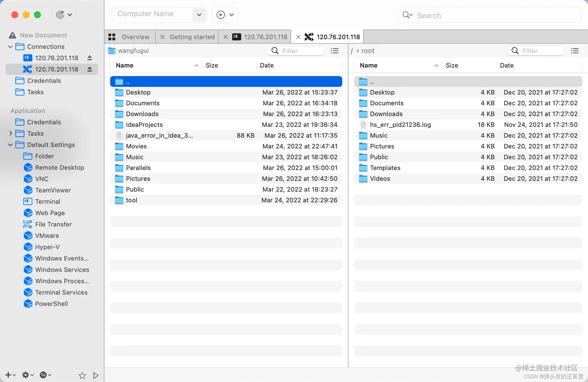The width and height of the screenshot is (588, 382).
Task: Select the Application Credentials folder
Action: click(x=38, y=122)
